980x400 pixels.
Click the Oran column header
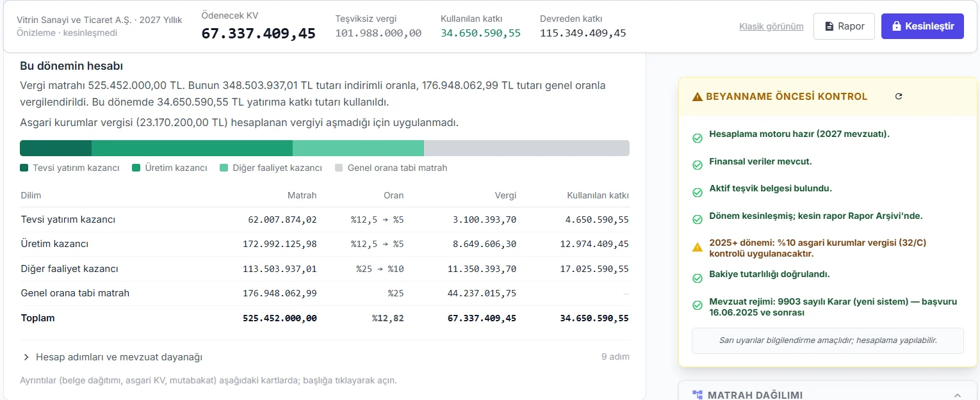(394, 195)
